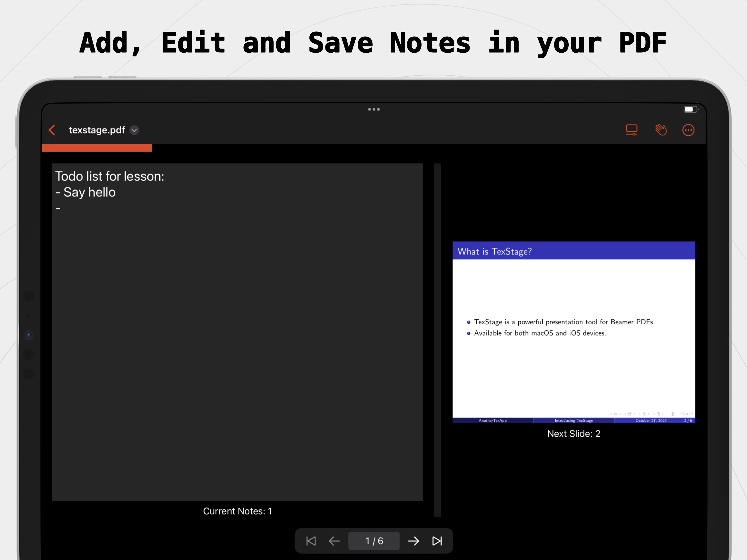
Task: Go to the previous slide
Action: [334, 541]
